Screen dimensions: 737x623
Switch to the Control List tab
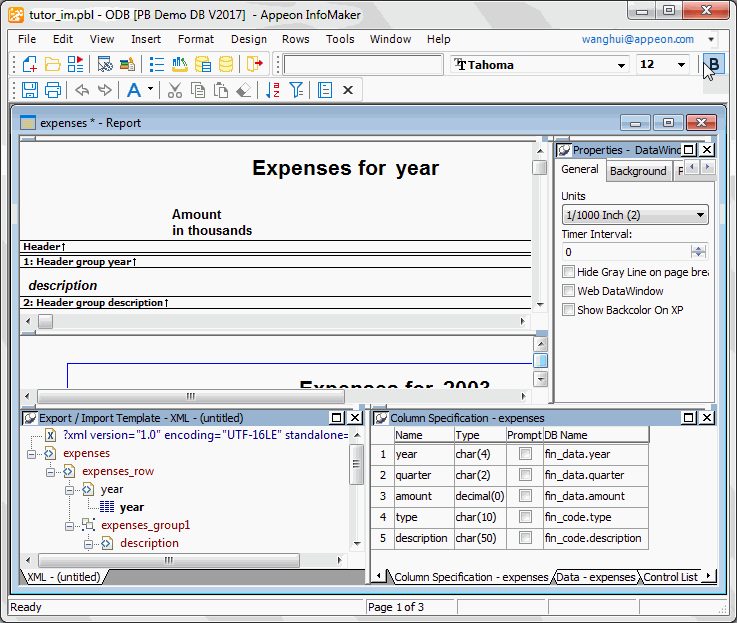(x=670, y=577)
